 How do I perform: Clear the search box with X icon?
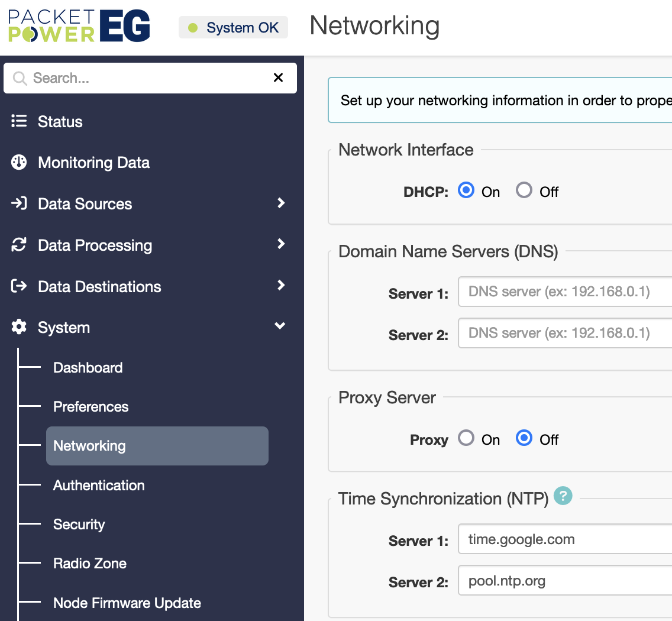coord(278,77)
